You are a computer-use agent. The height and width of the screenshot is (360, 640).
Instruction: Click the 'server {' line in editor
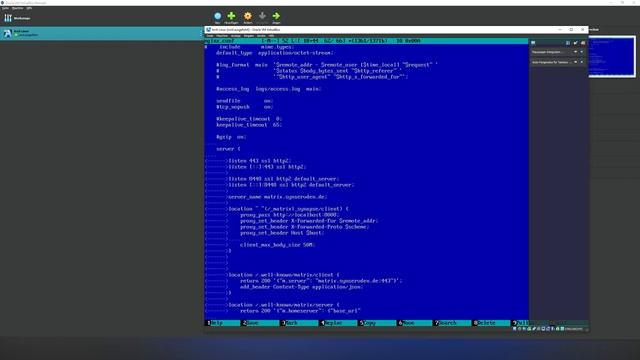click(x=229, y=149)
